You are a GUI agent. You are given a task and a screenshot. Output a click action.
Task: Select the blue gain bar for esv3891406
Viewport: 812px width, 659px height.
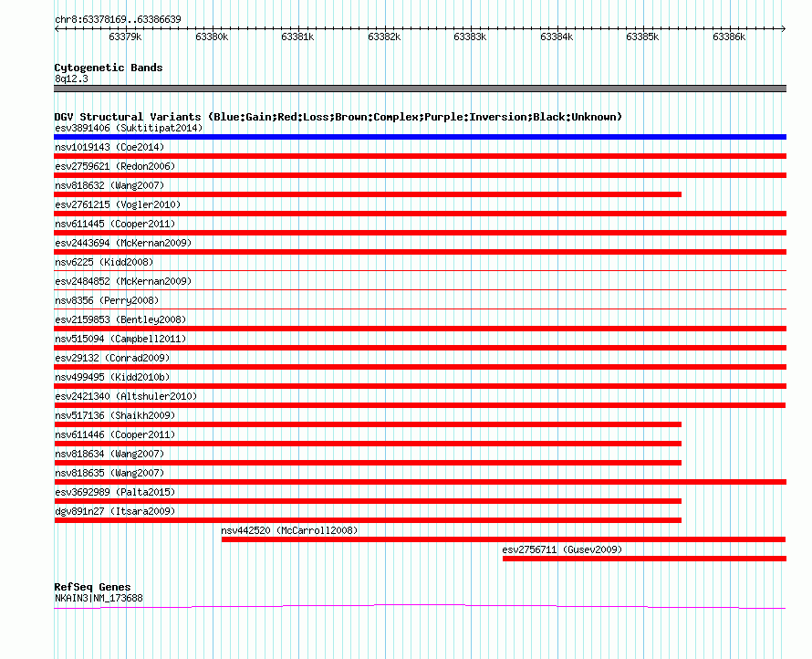420,137
